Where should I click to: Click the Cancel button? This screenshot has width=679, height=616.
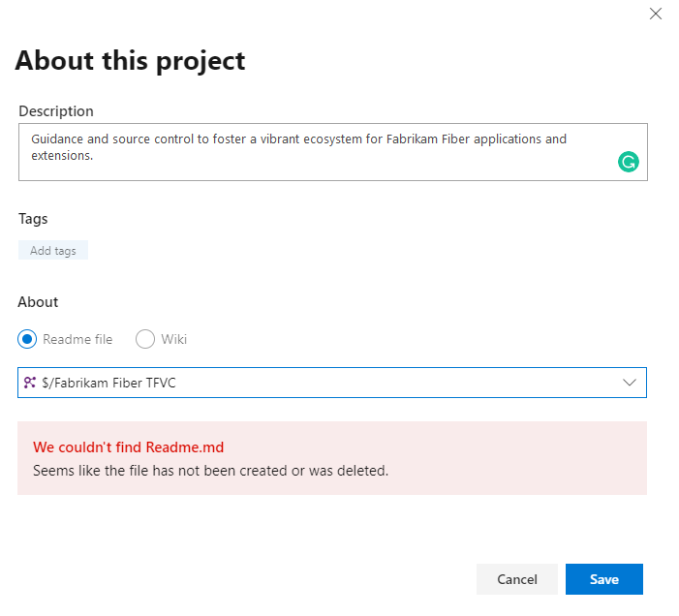(x=516, y=579)
